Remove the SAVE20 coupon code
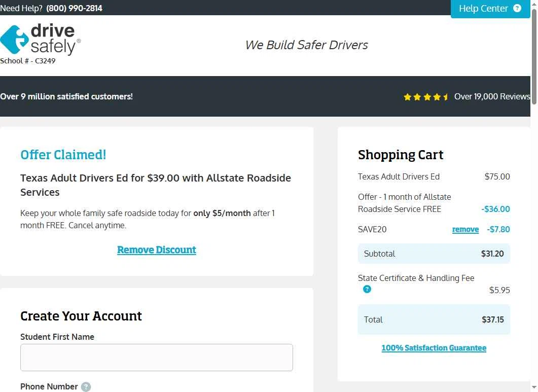 465,229
